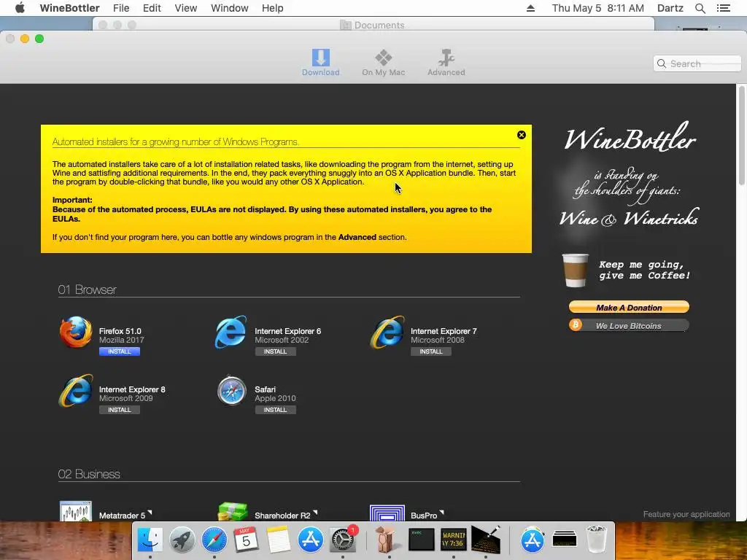Click into the Search field

[697, 63]
